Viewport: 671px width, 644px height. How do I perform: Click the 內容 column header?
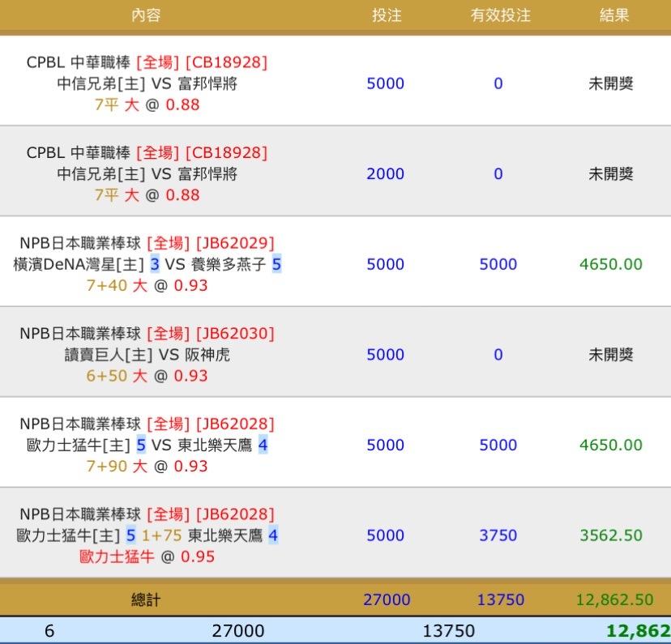[147, 15]
